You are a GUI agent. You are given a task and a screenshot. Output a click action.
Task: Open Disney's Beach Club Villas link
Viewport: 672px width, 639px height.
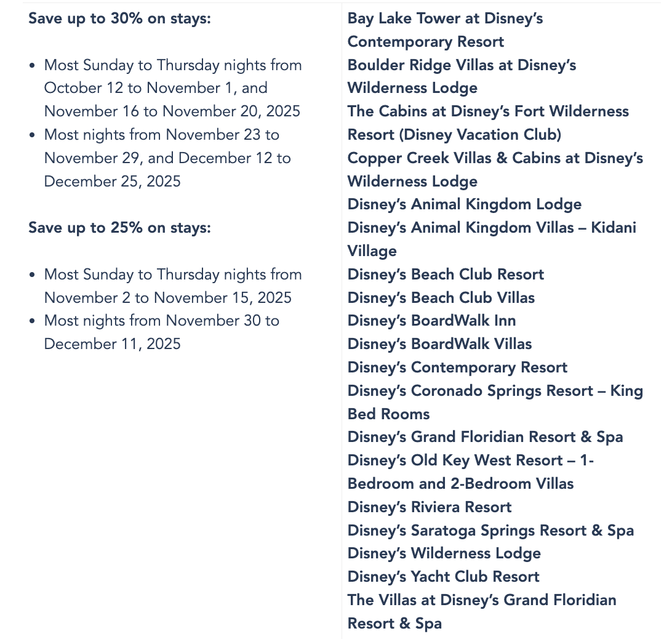point(441,298)
